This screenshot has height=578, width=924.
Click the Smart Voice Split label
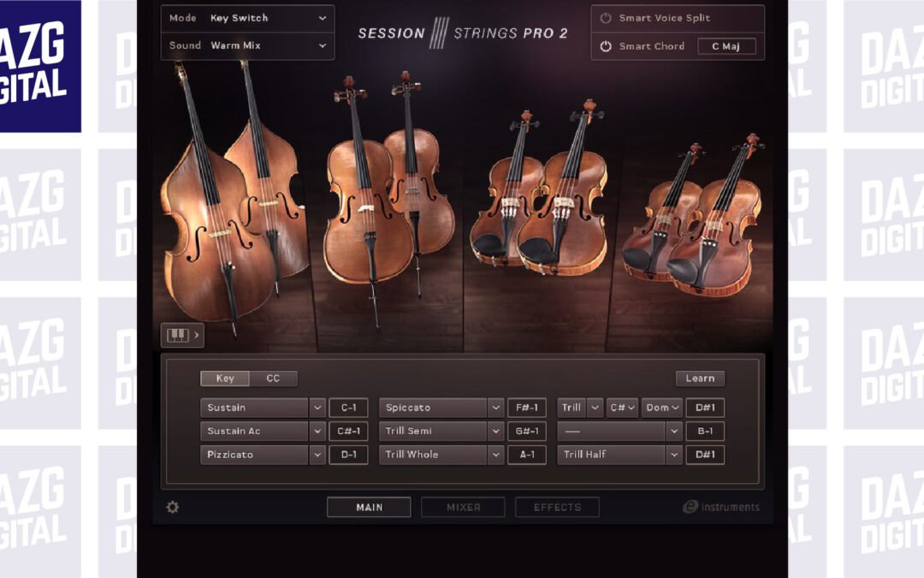pos(664,18)
